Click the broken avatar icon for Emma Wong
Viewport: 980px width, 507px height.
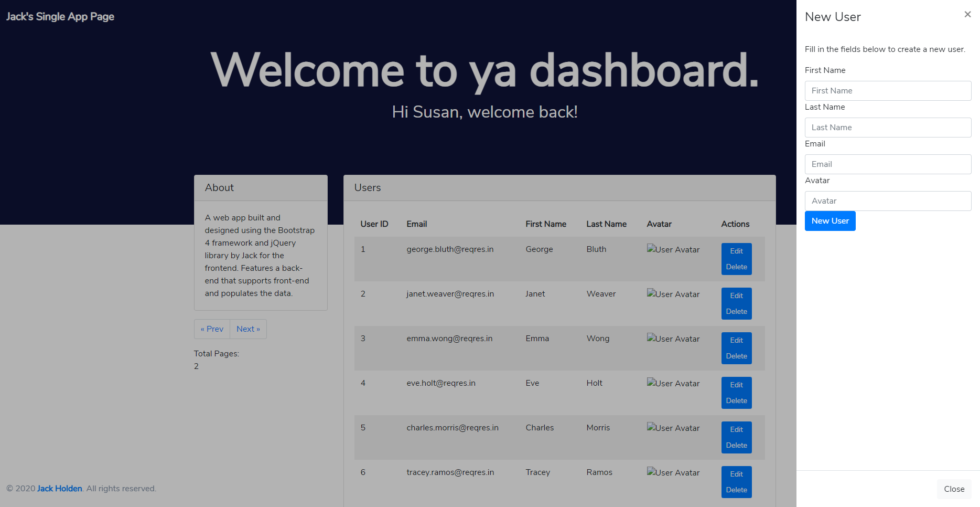(673, 339)
